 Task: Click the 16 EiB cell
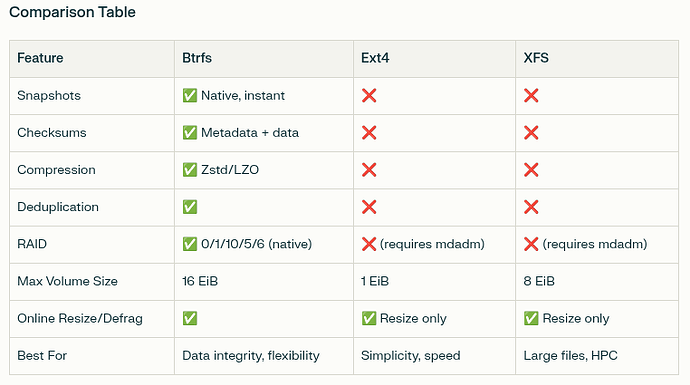(200, 281)
